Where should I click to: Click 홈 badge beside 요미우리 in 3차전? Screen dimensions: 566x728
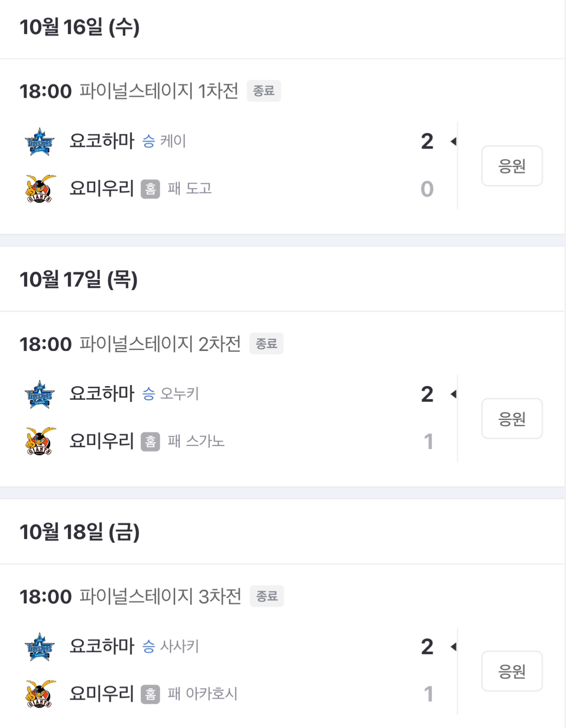click(150, 694)
